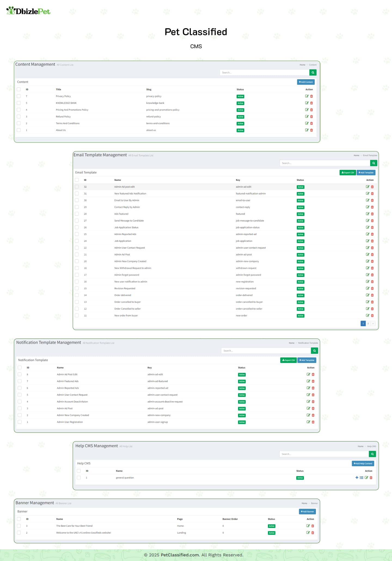Click Home breadcrumb in Banner Management
Screen dimensions: 392x561
point(304,503)
